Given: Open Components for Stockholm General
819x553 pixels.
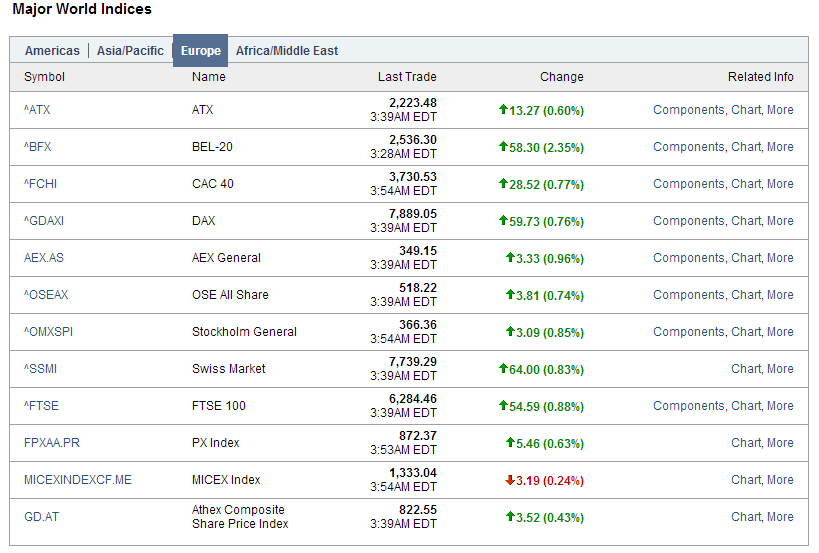Looking at the screenshot, I should click(x=689, y=332).
